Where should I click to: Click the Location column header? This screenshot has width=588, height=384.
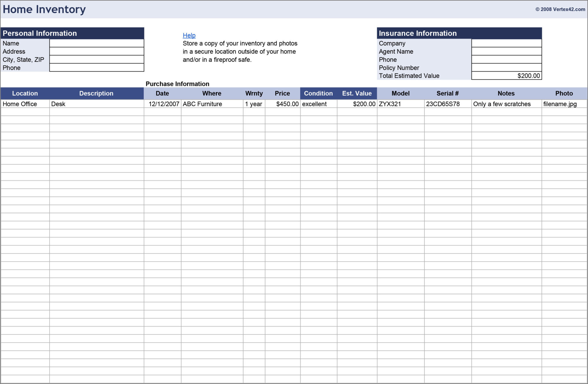coord(25,93)
